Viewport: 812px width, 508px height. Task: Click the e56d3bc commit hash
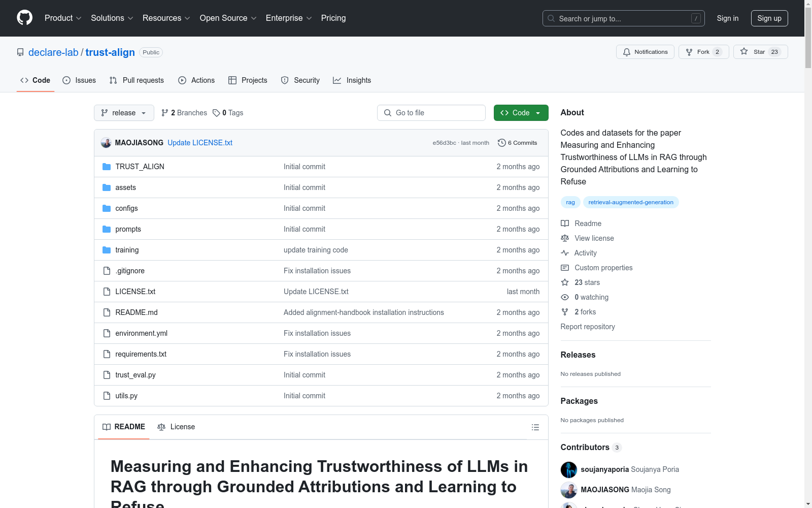coord(444,143)
